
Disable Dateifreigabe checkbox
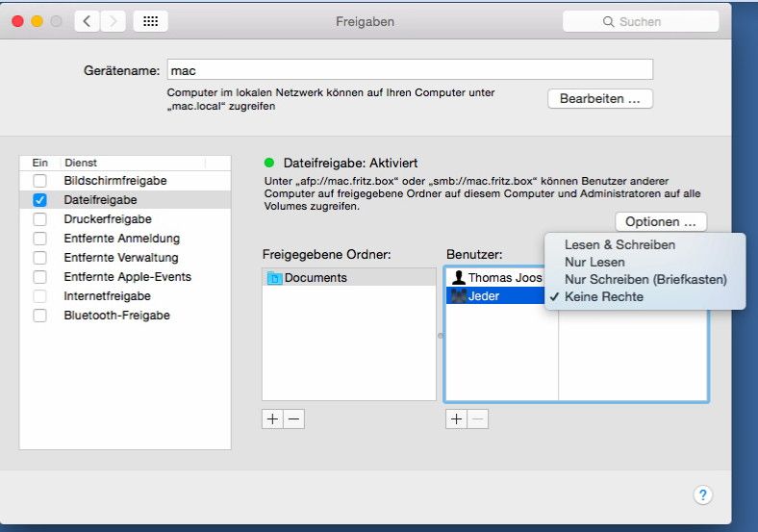pos(39,200)
